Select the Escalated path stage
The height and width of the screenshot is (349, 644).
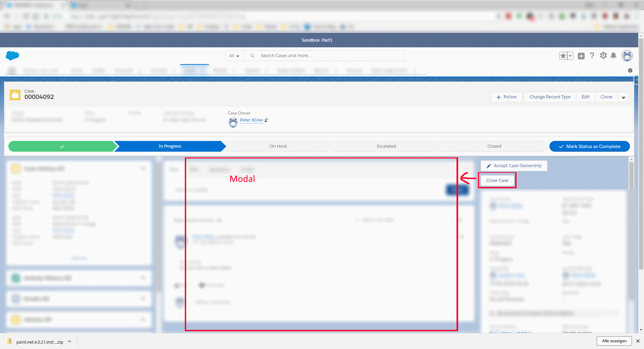click(386, 146)
